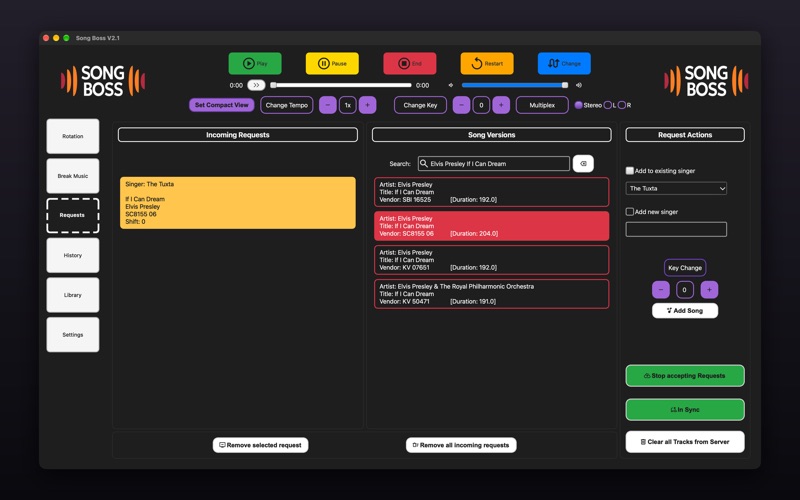Increase tempo with the plus button

coord(367,105)
